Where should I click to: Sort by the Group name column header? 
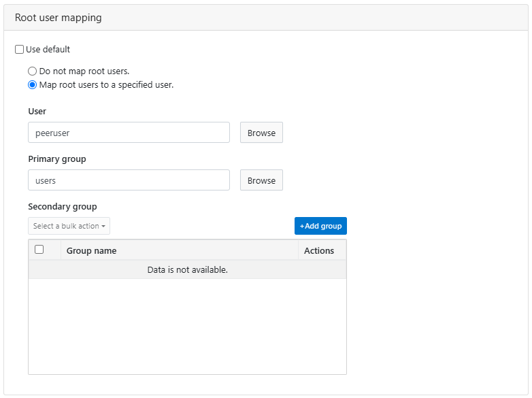(x=91, y=250)
